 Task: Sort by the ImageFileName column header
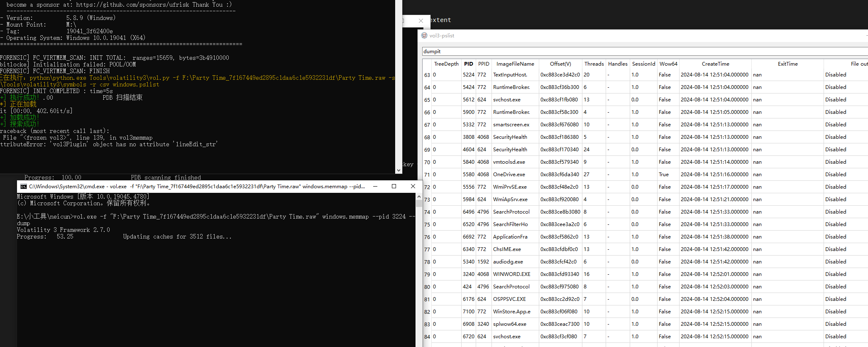click(515, 64)
